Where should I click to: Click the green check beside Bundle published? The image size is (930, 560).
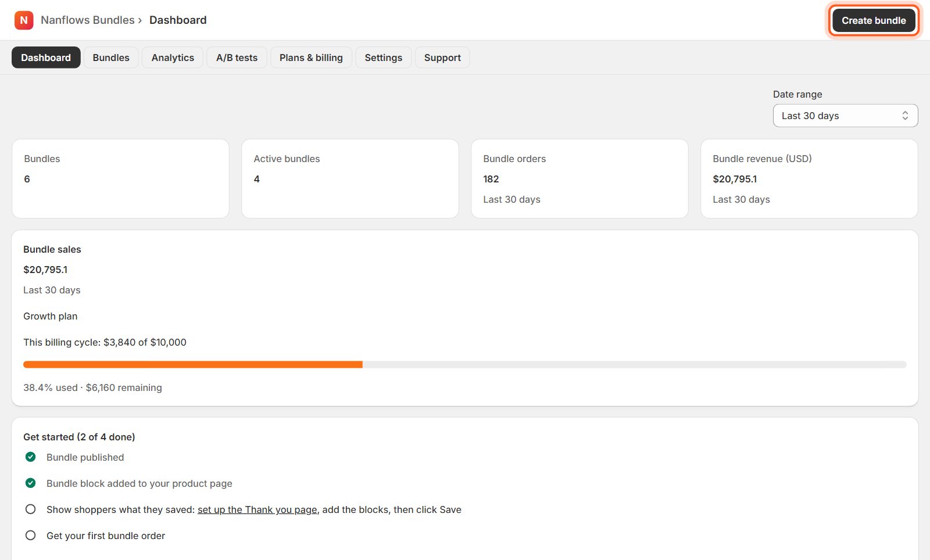[31, 457]
